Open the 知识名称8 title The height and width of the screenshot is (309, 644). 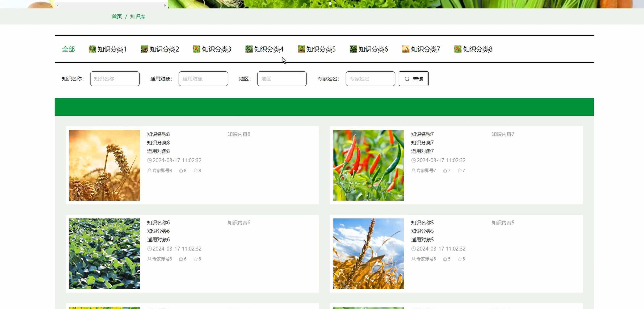(x=158, y=134)
